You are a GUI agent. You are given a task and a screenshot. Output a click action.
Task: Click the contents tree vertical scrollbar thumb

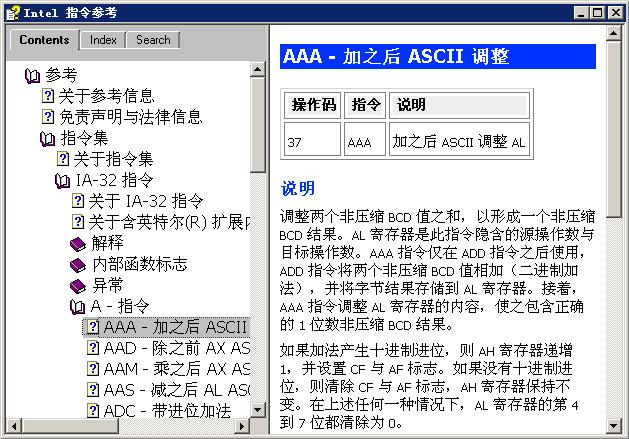[258, 125]
